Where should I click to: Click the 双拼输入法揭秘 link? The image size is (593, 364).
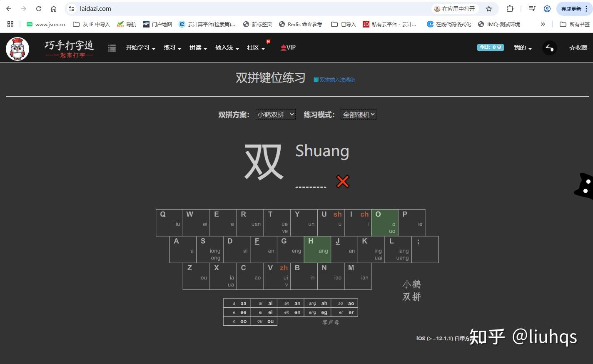pyautogui.click(x=334, y=80)
